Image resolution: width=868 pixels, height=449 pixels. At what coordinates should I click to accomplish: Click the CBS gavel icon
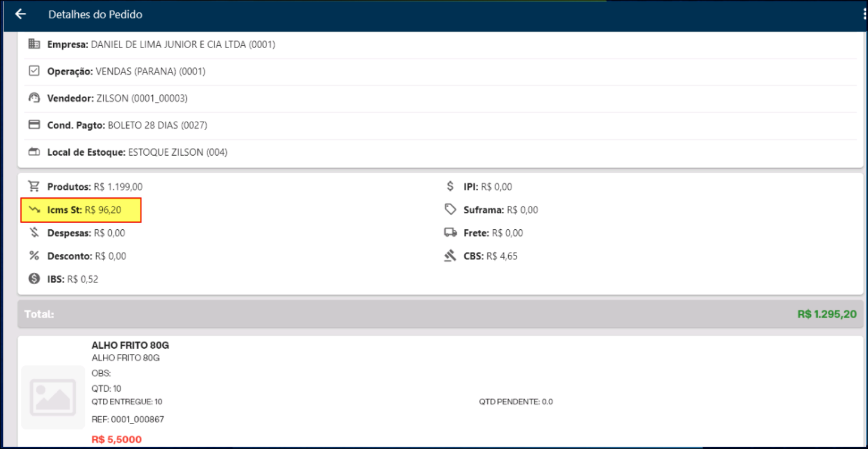(450, 256)
